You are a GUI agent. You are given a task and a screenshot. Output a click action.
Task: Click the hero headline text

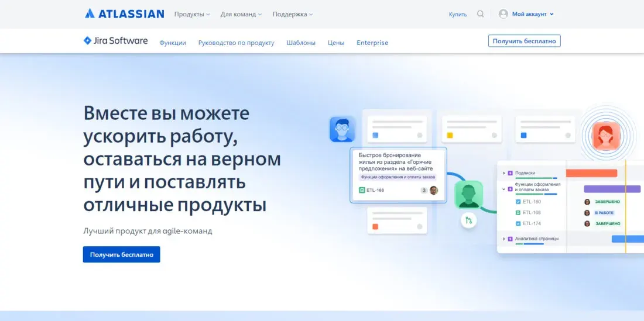coord(182,158)
